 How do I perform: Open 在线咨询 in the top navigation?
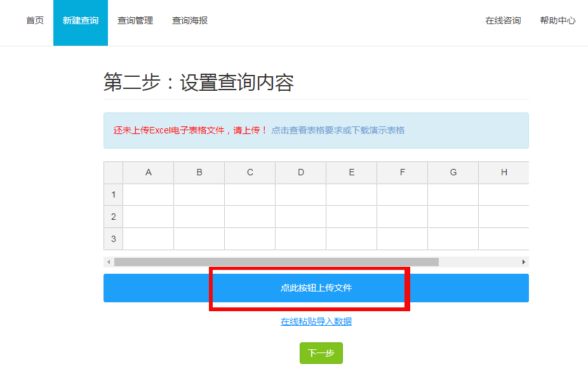[x=504, y=20]
